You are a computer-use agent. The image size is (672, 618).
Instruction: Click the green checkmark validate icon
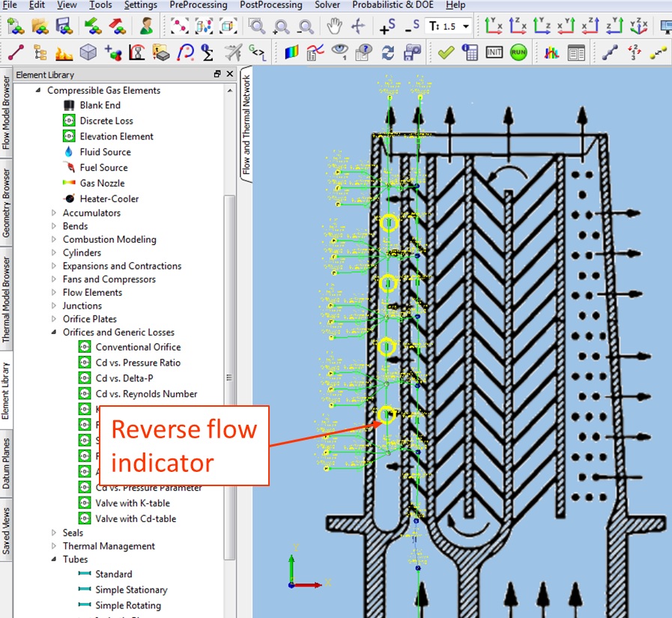click(447, 52)
